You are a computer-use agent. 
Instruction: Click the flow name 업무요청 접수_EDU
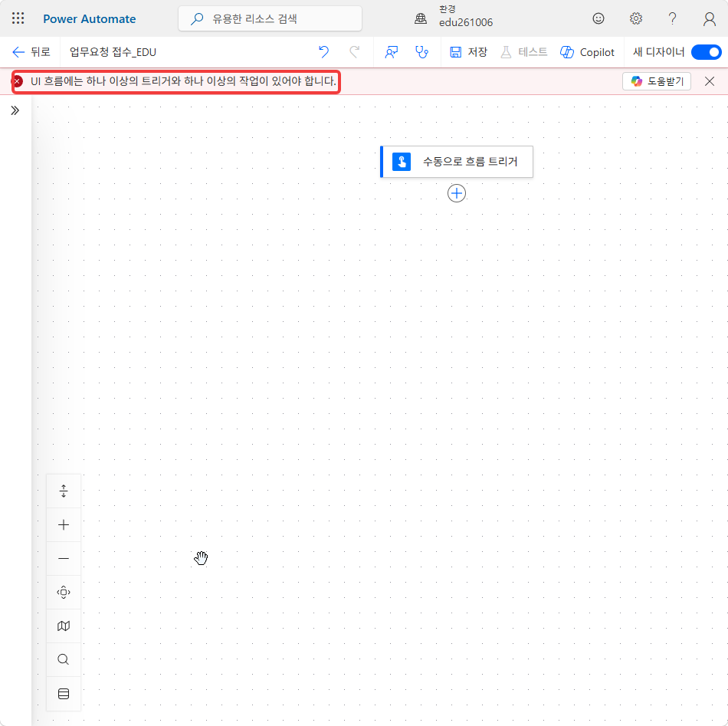click(x=113, y=52)
